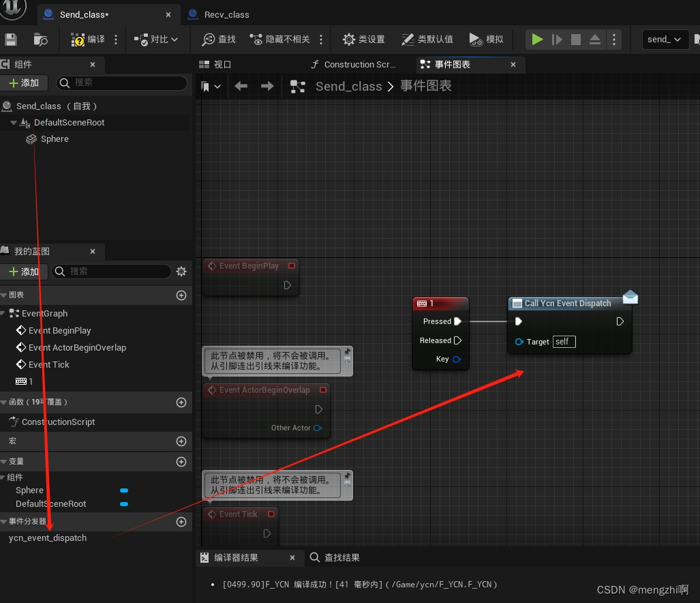Click Target self pin field
This screenshot has height=603, width=700.
coord(564,342)
